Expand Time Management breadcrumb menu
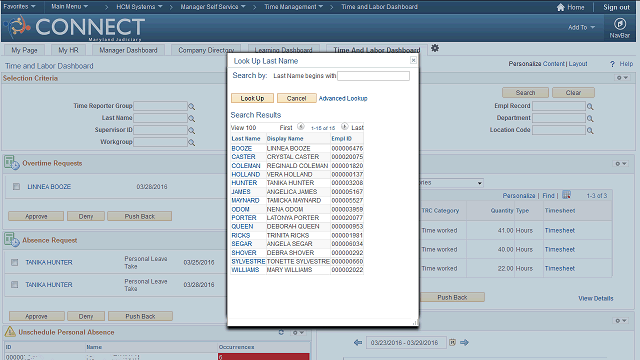Image resolution: width=640 pixels, height=360 pixels. pyautogui.click(x=293, y=7)
